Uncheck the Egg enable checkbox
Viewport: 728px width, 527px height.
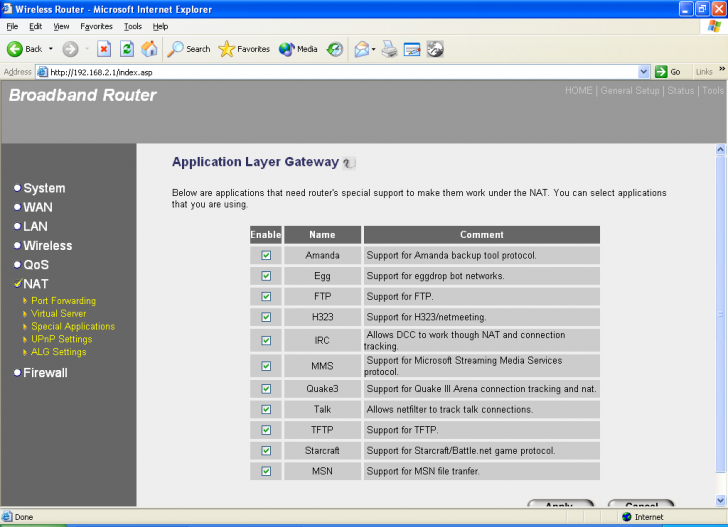pyautogui.click(x=266, y=276)
